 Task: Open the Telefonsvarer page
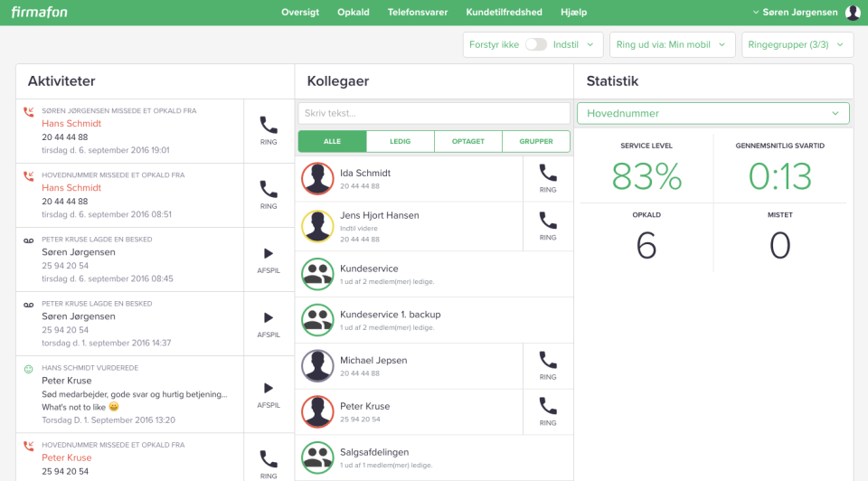(x=418, y=12)
